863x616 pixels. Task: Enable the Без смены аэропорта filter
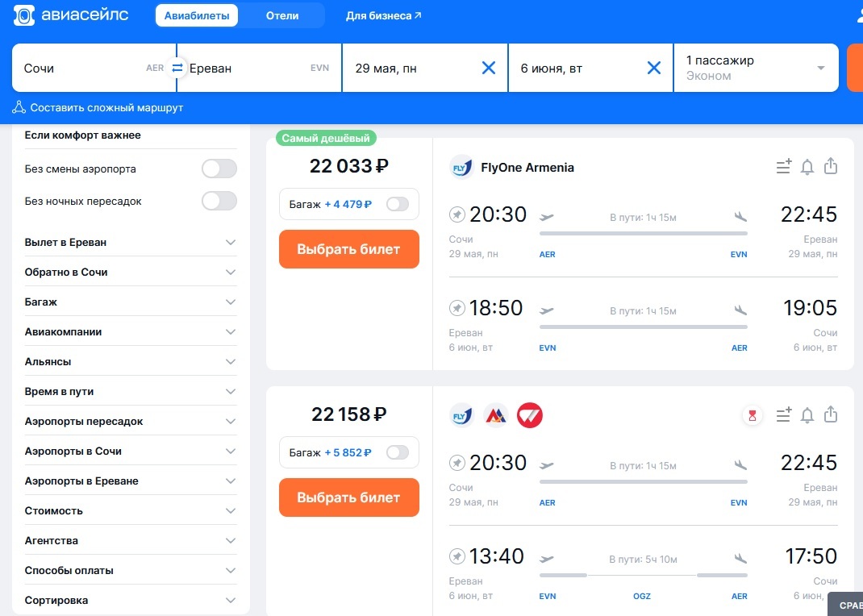[219, 169]
